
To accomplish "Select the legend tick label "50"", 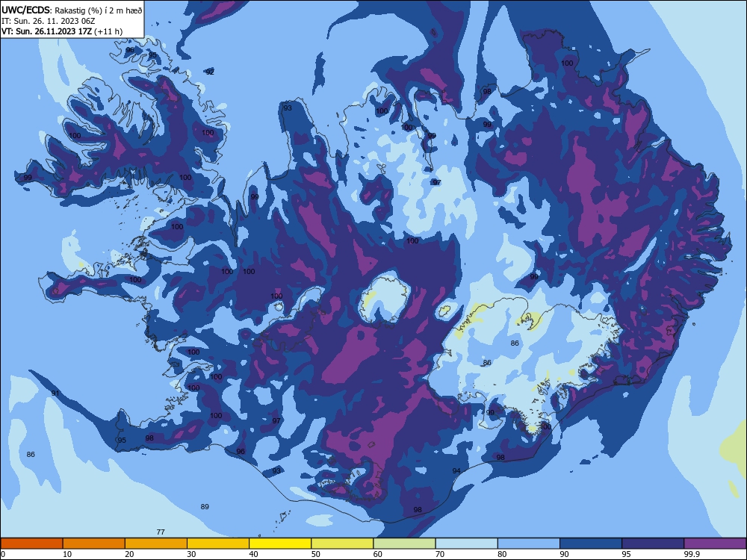I will point(315,554).
